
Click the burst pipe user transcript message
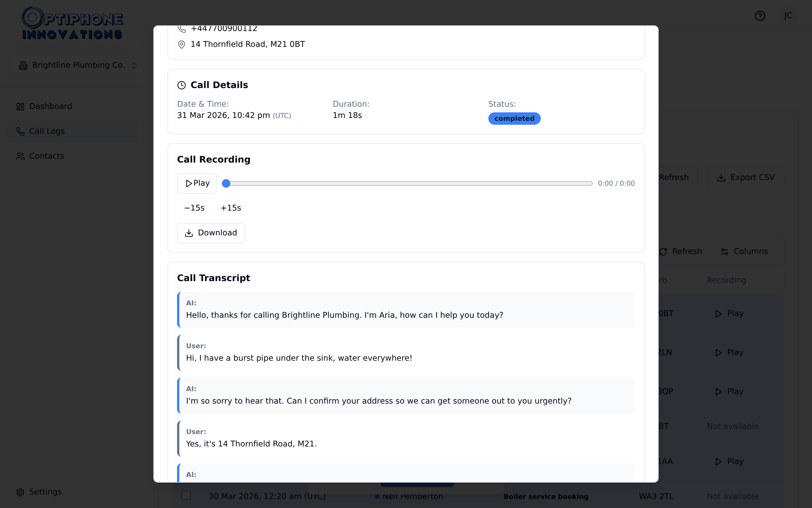(406, 353)
